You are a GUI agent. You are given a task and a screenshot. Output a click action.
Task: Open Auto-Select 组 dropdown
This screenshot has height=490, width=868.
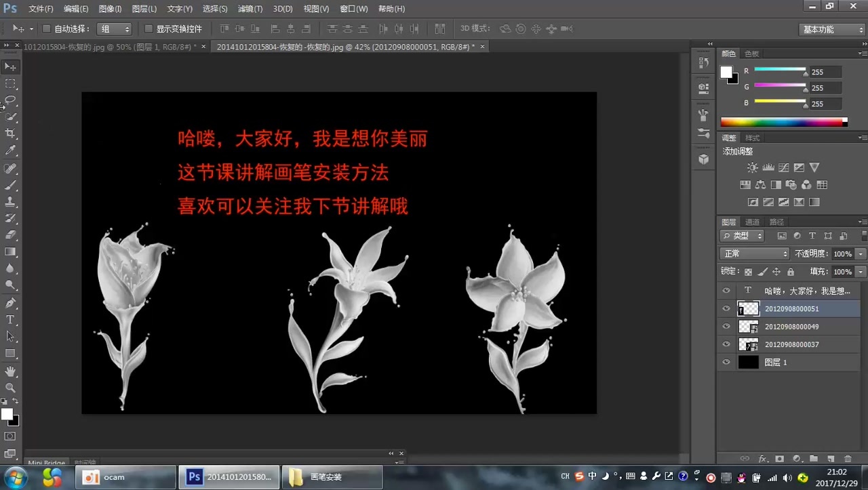[x=114, y=29]
